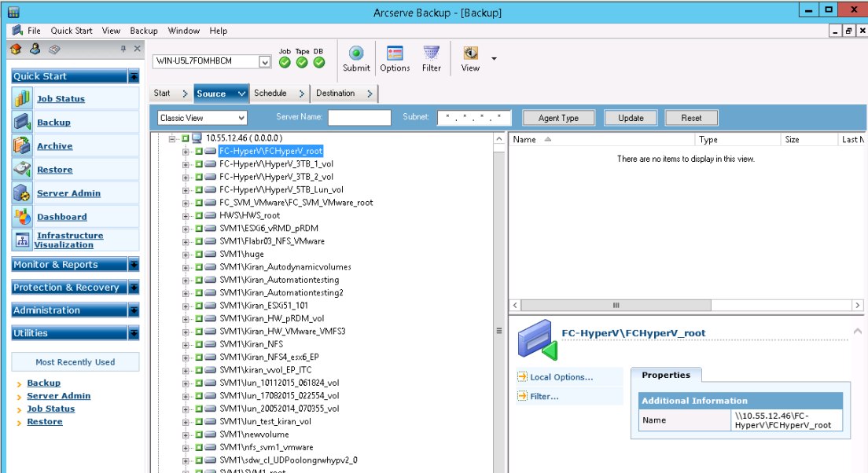Click the Update button
Image resolution: width=868 pixels, height=473 pixels.
pyautogui.click(x=631, y=118)
